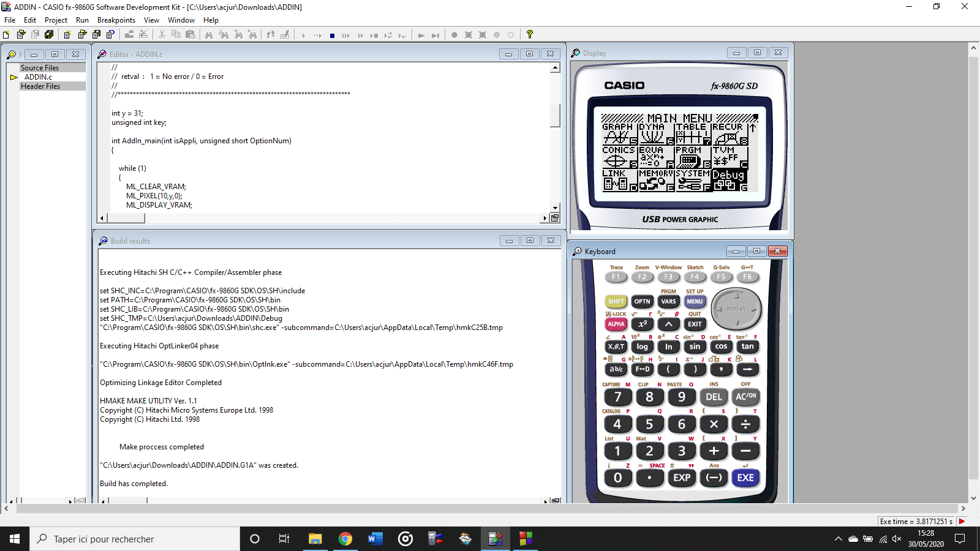Open Google Chrome from the taskbar
980x551 pixels.
(345, 539)
